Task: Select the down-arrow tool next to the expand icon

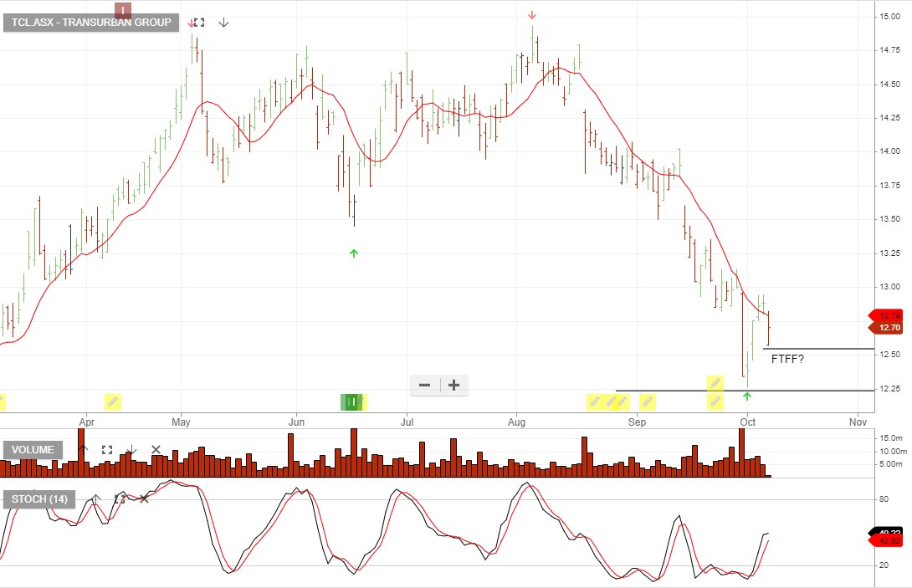Action: point(223,23)
